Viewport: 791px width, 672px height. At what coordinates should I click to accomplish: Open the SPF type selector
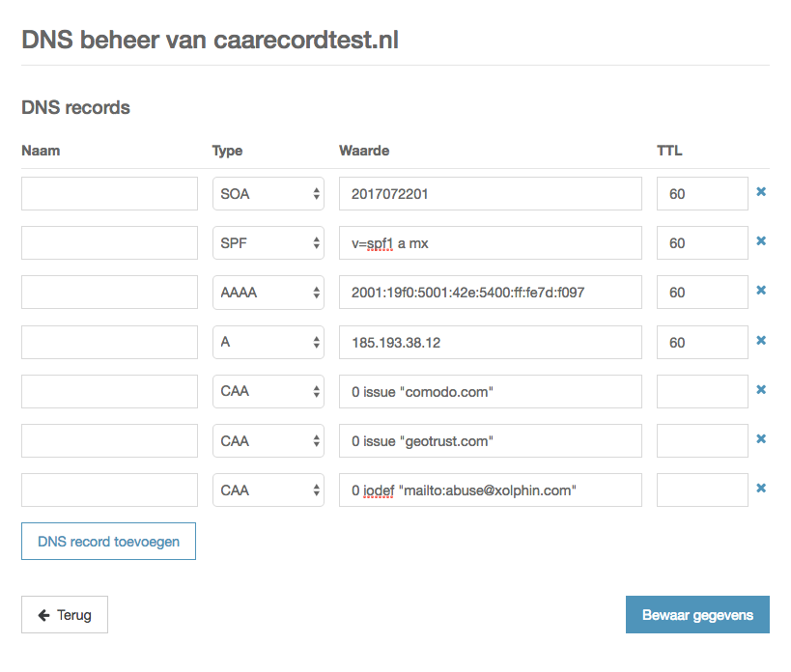click(268, 241)
